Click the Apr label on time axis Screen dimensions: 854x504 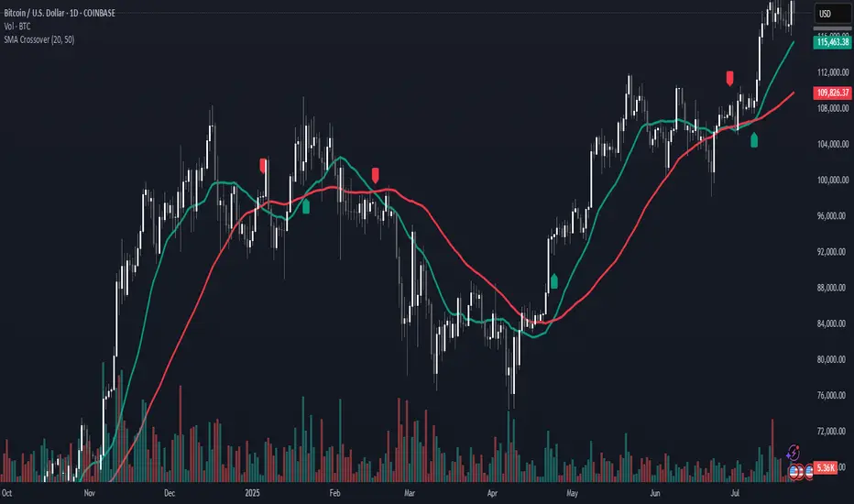tap(492, 493)
